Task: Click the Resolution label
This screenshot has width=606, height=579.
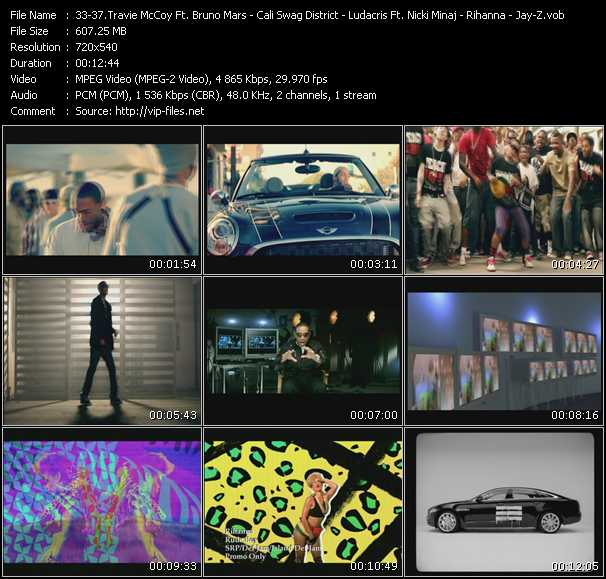Action: tap(35, 47)
